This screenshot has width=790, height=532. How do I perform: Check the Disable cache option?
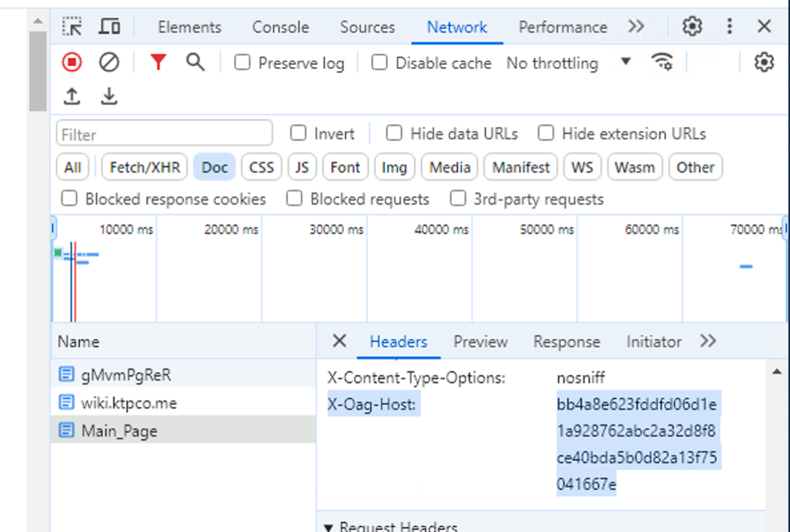click(379, 63)
